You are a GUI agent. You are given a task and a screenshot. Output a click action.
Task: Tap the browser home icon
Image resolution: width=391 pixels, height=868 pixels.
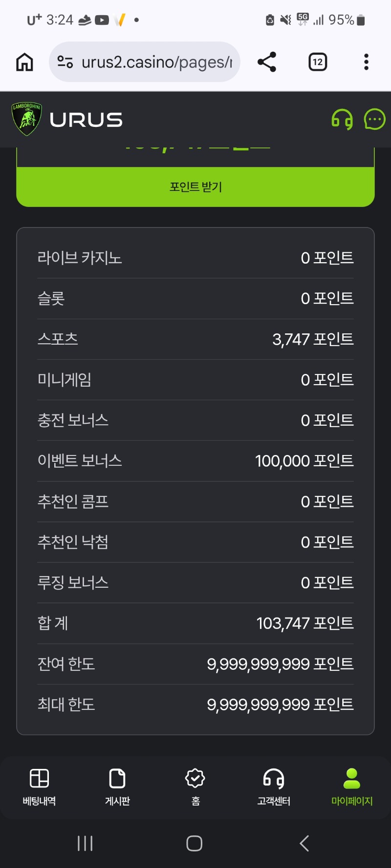pyautogui.click(x=24, y=62)
